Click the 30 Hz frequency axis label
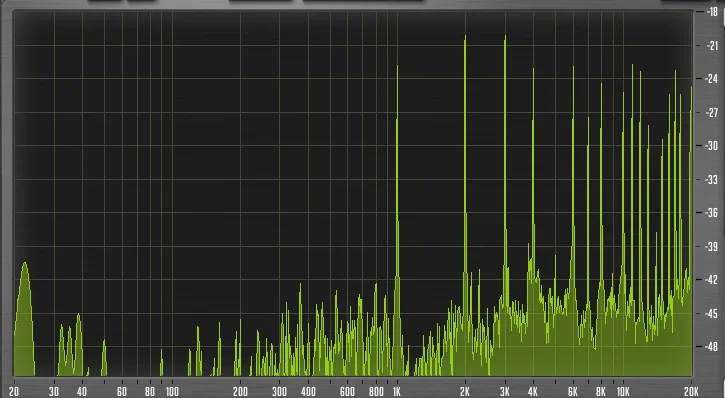Viewport: 725px width, 398px height. coord(54,392)
